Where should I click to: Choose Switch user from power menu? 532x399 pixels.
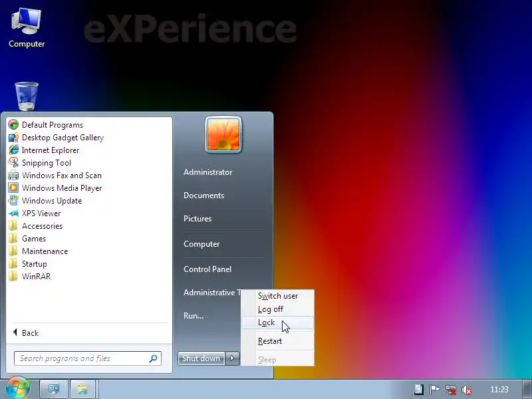coord(278,296)
